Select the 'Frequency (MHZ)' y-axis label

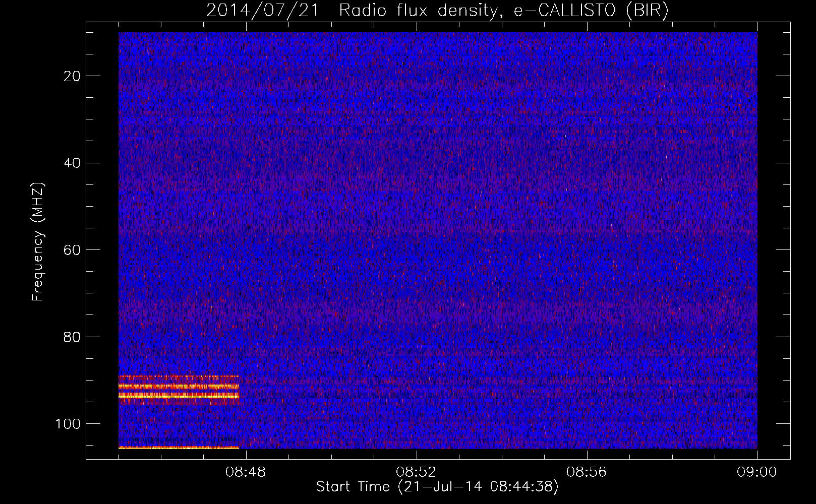click(x=38, y=242)
